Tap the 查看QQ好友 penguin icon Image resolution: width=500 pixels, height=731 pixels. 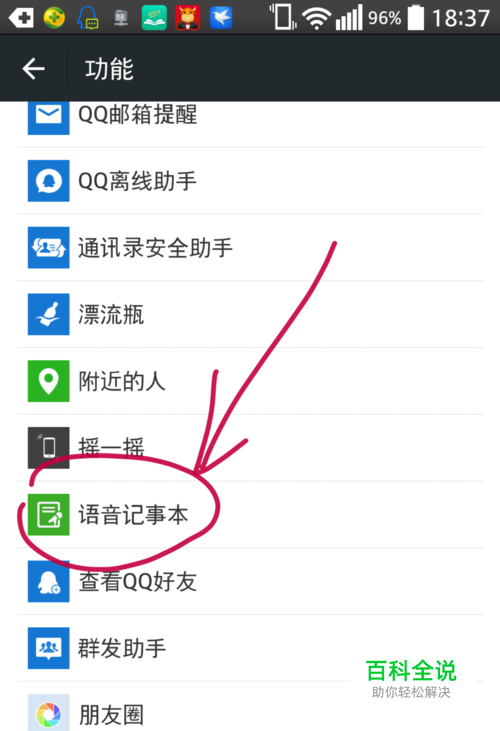click(48, 581)
